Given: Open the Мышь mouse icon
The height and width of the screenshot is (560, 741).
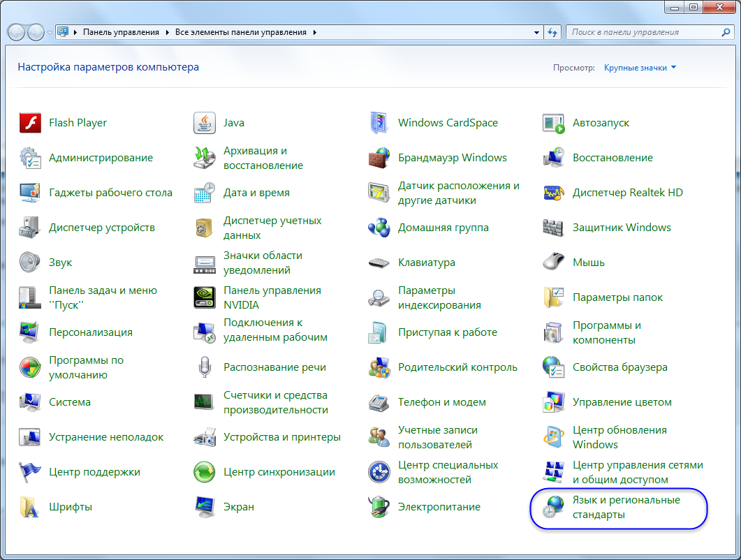Looking at the screenshot, I should [553, 263].
